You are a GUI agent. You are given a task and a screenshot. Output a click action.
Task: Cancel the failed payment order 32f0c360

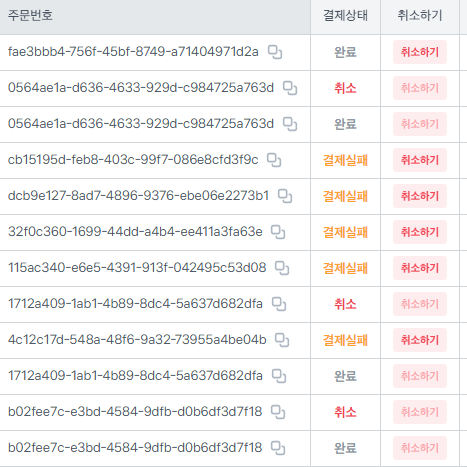(x=420, y=232)
